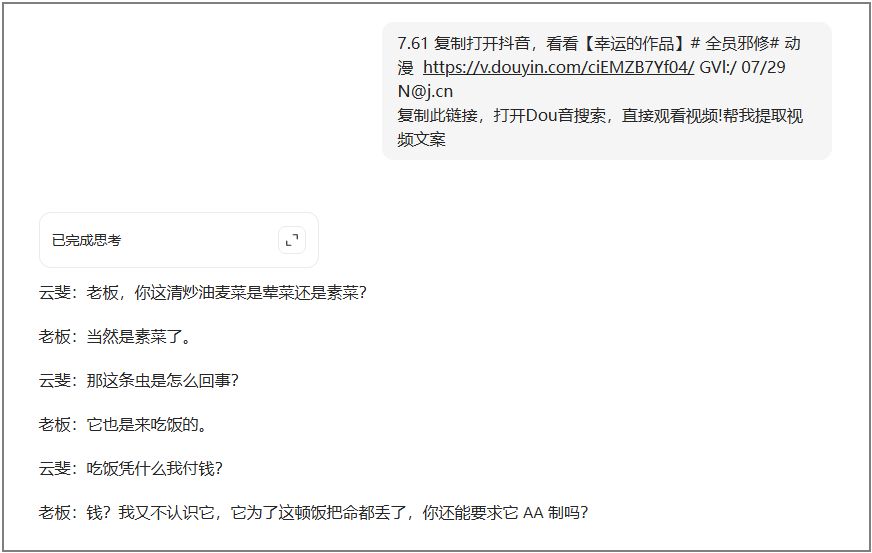
Task: Expand the 已完成思考 panel with the arrows icon
Action: 292,240
